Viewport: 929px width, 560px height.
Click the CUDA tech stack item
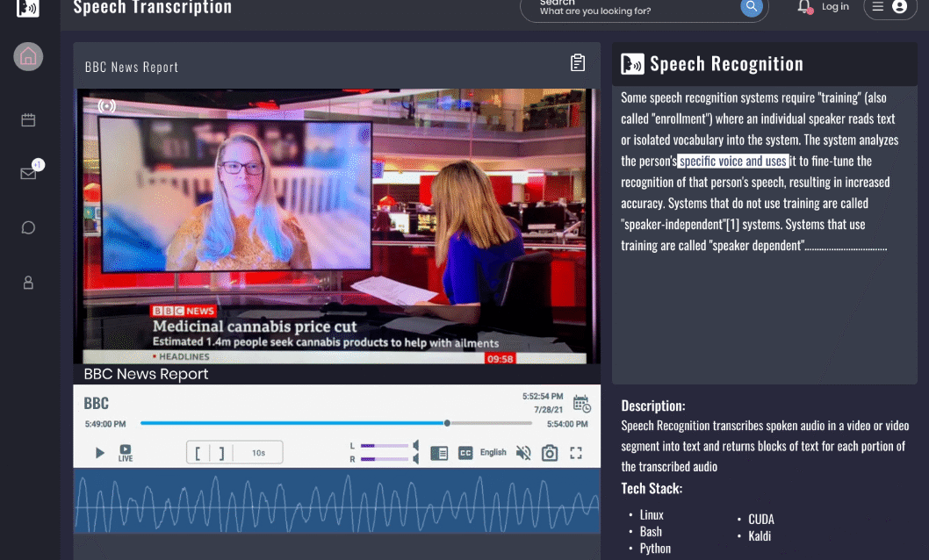[761, 519]
